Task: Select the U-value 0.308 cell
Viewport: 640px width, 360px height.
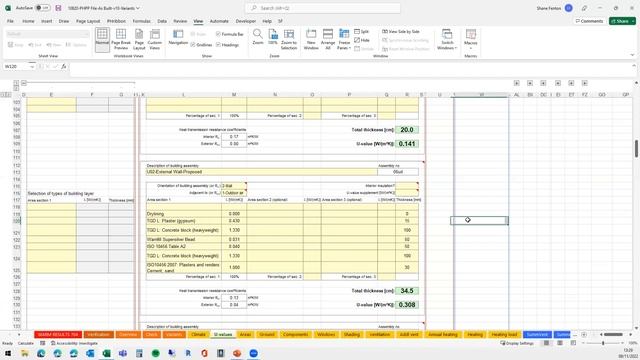Action: pos(407,305)
